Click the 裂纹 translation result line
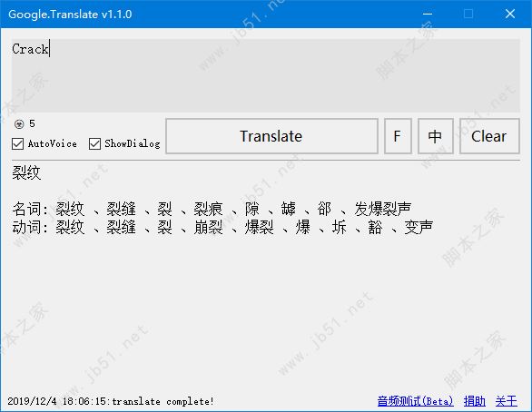 (x=26, y=173)
